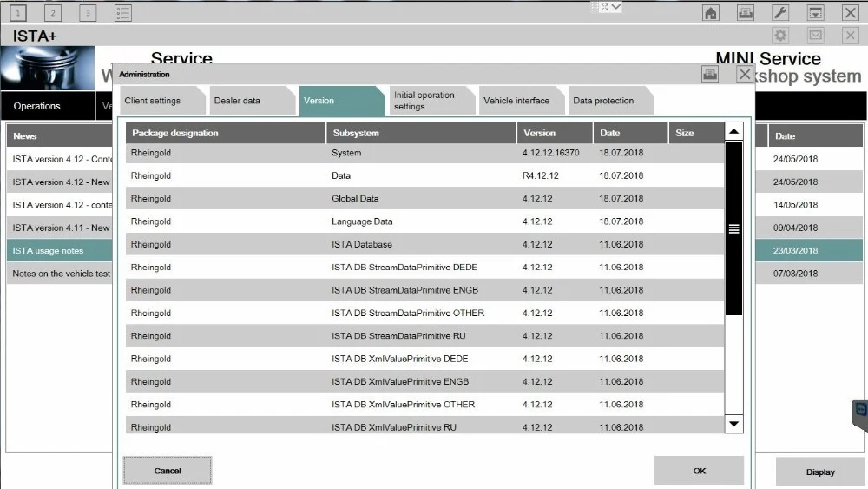Image resolution: width=868 pixels, height=489 pixels.
Task: Click scroll up arrow of version table
Action: 733,131
